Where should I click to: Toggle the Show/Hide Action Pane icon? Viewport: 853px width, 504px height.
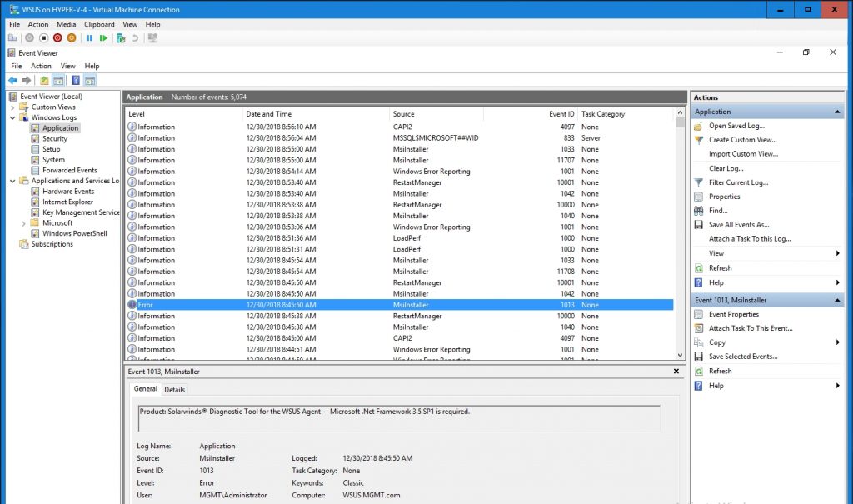point(90,81)
